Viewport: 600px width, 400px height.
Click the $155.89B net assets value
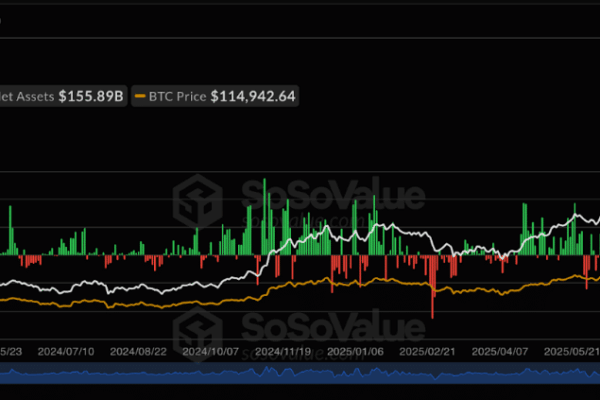tap(90, 97)
